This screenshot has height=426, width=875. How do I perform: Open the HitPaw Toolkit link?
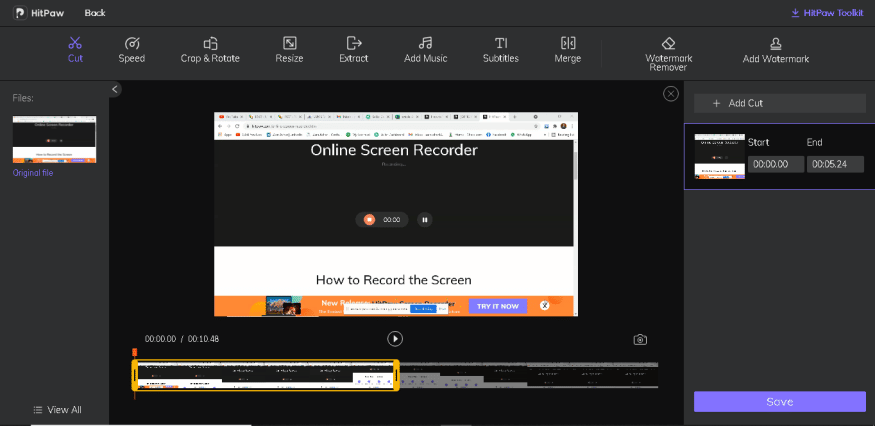[x=826, y=13]
